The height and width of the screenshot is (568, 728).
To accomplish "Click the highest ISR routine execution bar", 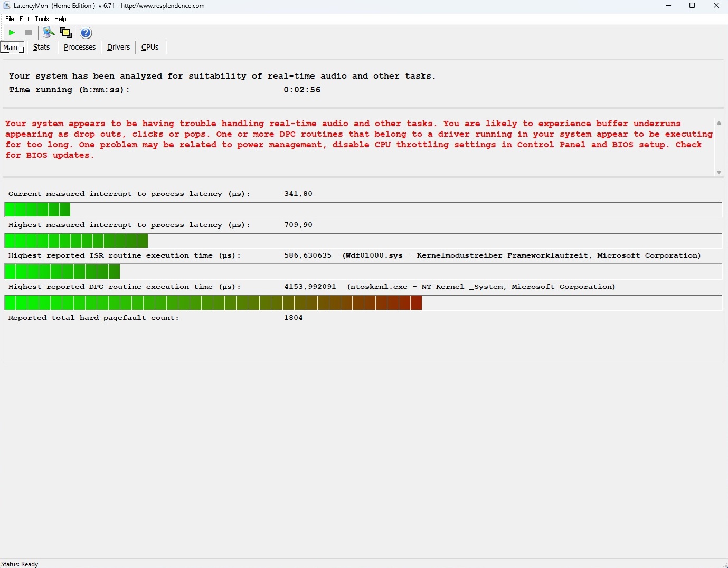I will click(x=363, y=271).
